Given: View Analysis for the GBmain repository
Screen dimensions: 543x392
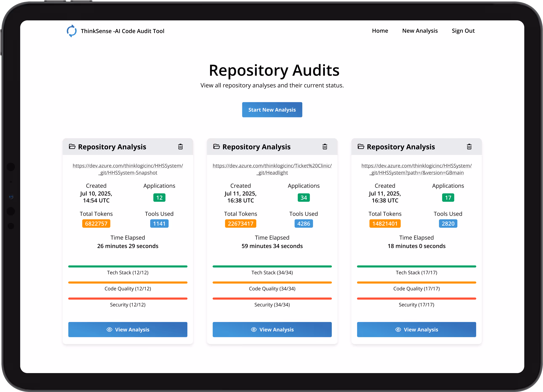Looking at the screenshot, I should [x=416, y=330].
